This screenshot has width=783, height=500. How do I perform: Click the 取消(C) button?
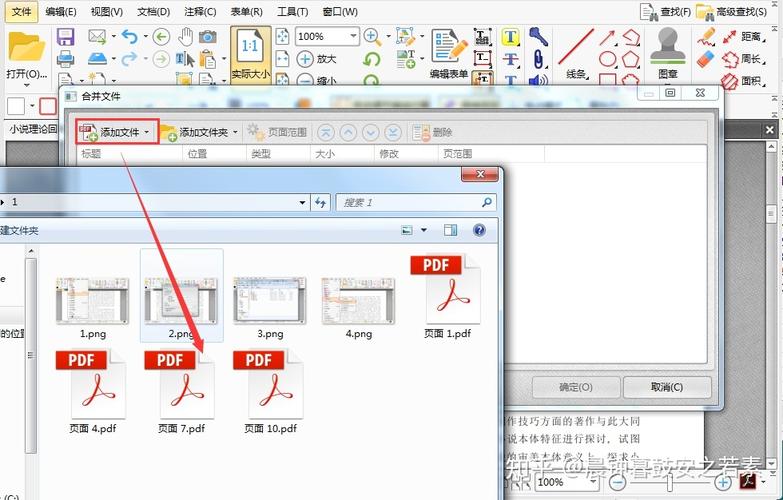pos(667,387)
